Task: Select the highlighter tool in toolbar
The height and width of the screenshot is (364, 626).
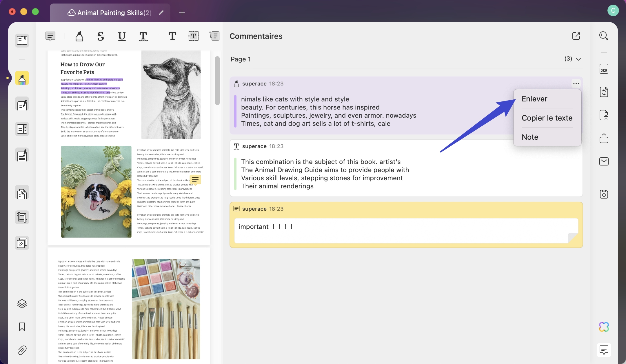Action: click(79, 36)
